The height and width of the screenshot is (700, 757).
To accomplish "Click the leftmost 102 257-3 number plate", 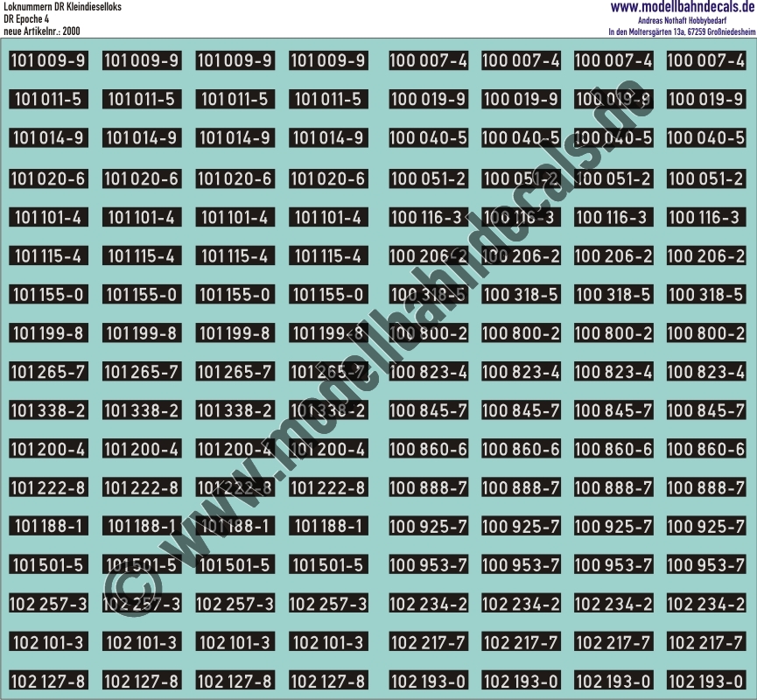I will 48,604.
